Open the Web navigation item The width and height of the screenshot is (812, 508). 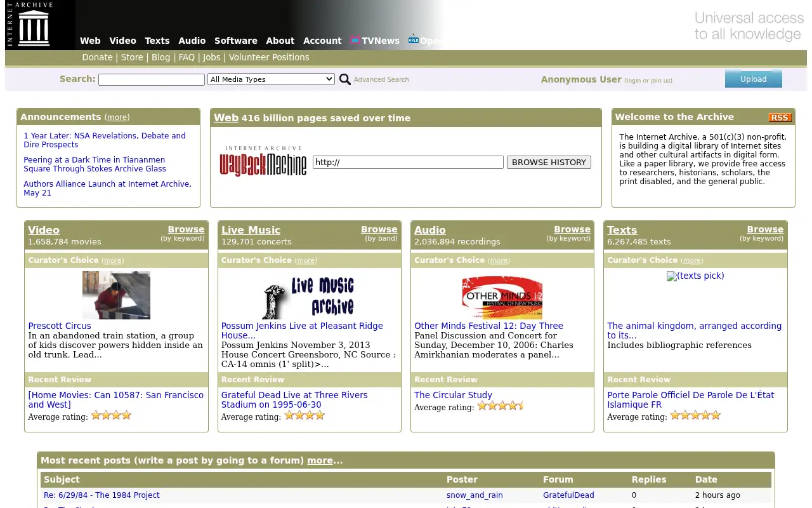[90, 41]
